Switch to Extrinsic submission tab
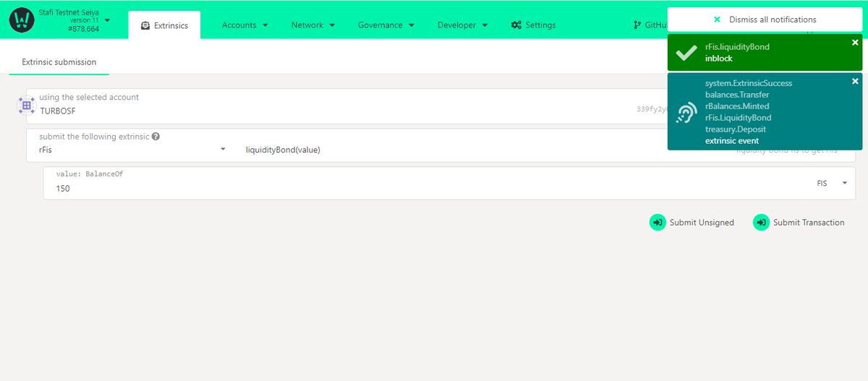868x381 pixels. [59, 62]
